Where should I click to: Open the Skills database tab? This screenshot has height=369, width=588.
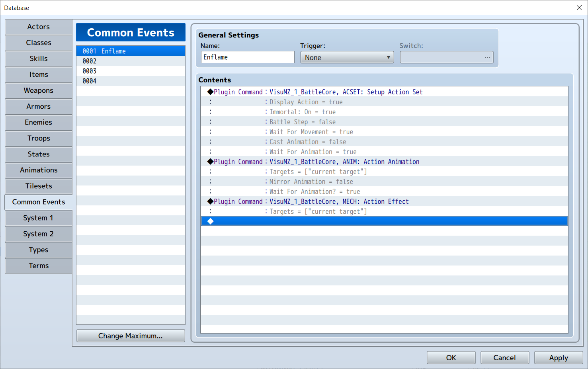(39, 59)
